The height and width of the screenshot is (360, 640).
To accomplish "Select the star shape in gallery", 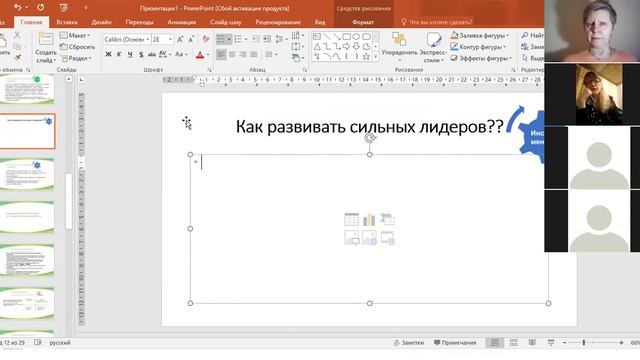I will [366, 57].
